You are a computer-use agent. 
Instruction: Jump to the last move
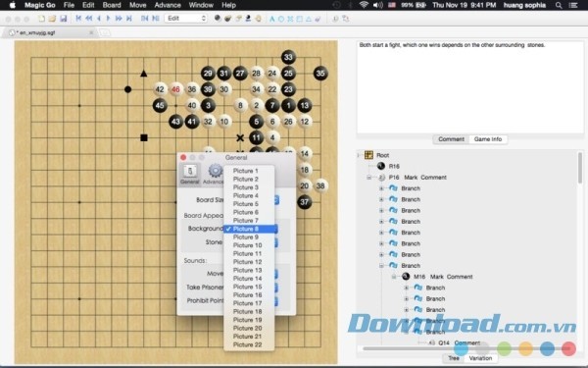tap(129, 18)
